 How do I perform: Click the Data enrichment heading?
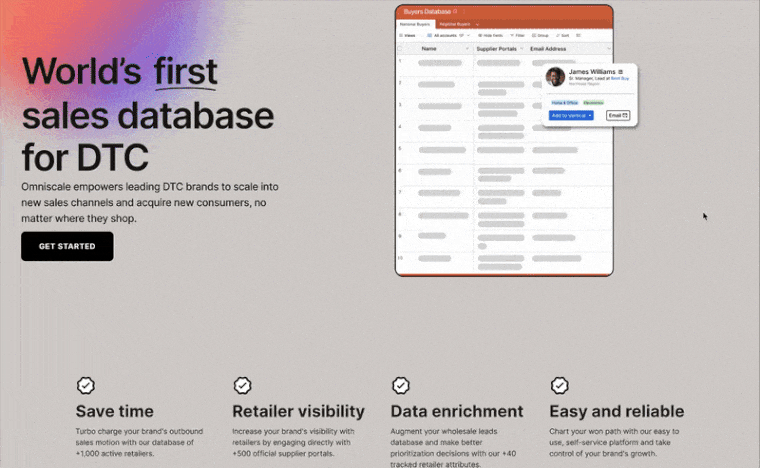pos(457,411)
